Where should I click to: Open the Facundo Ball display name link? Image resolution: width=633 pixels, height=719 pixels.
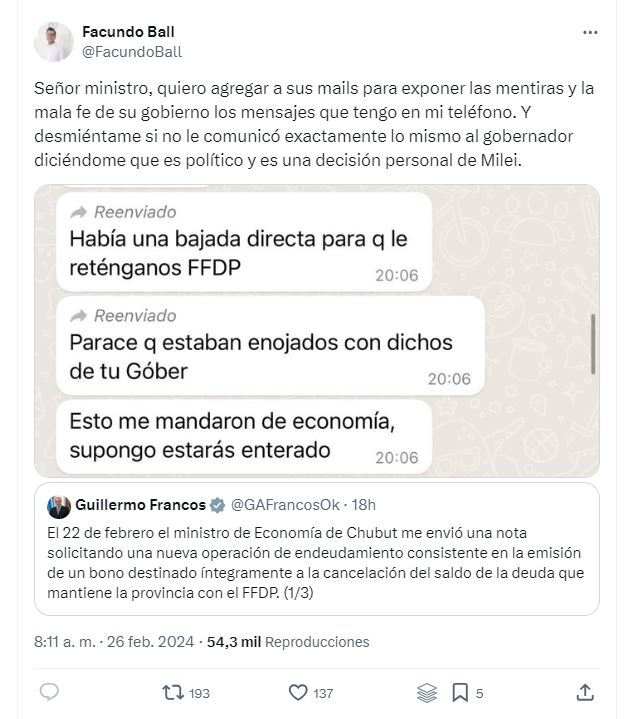point(128,31)
